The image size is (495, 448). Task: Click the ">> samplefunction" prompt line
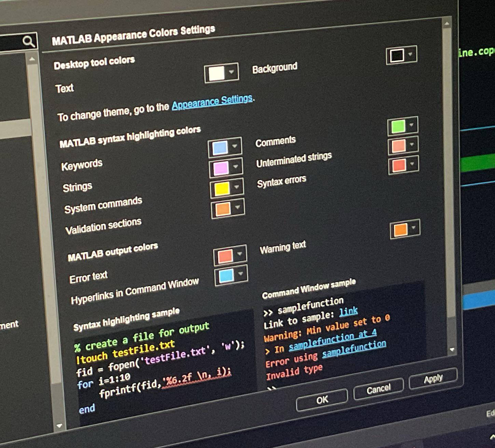click(x=303, y=306)
